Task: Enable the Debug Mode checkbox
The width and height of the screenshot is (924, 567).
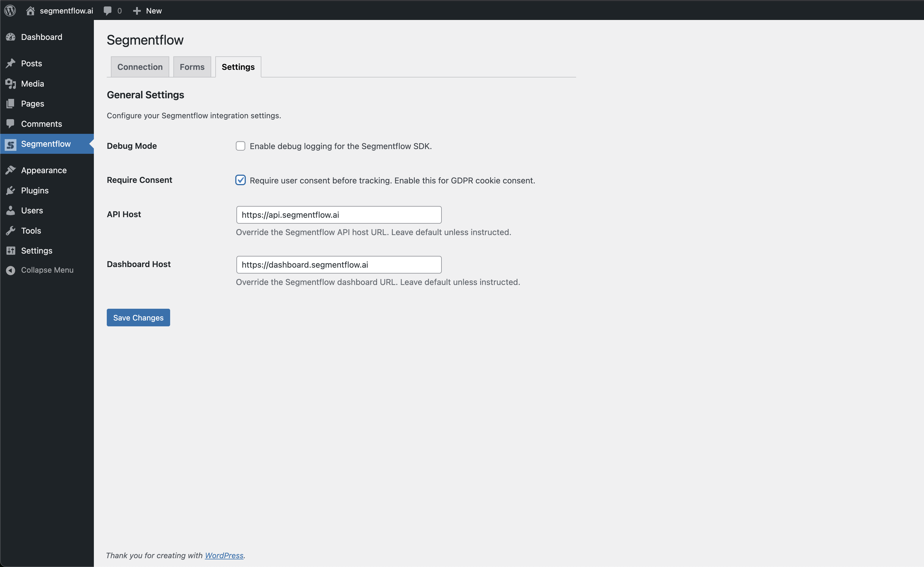Action: pyautogui.click(x=240, y=146)
